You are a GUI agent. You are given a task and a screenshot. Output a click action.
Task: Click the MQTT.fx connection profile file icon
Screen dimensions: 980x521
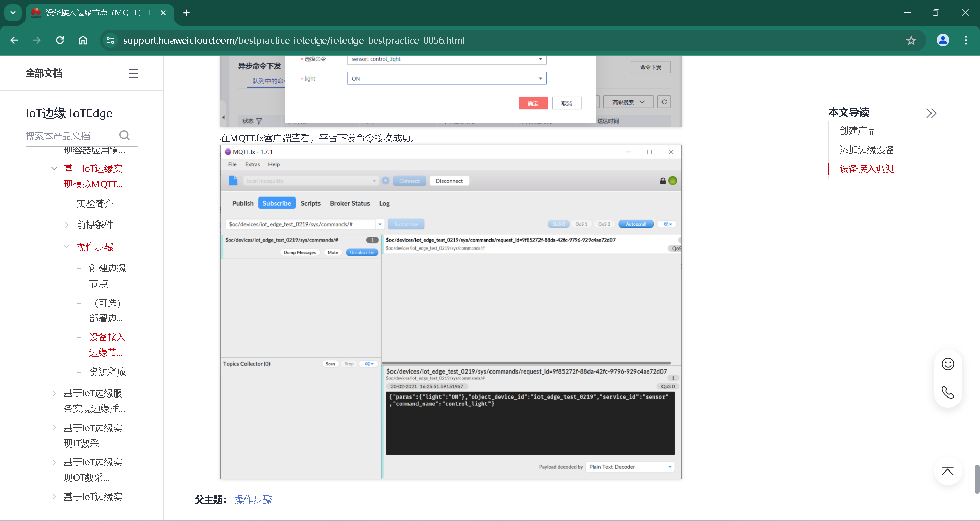pos(233,180)
